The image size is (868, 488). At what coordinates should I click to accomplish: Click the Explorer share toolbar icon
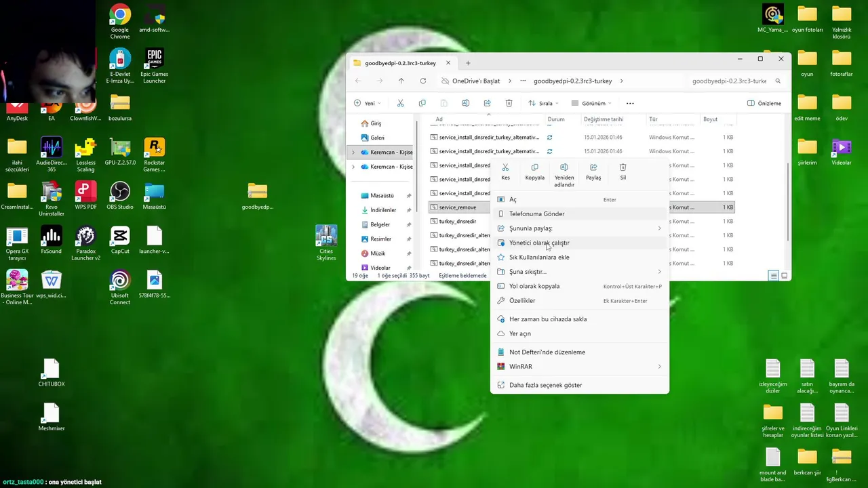[487, 103]
